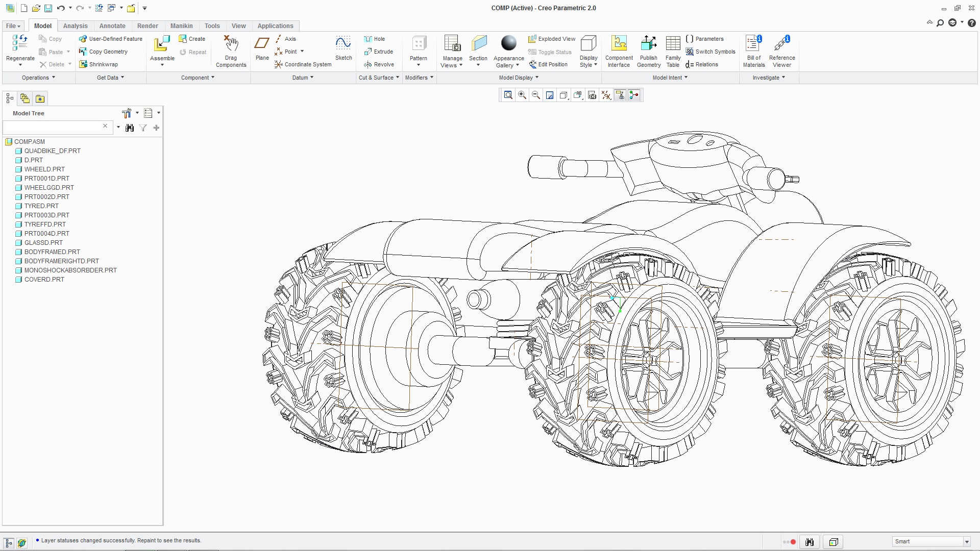Open the Model Tree settings hammer icon
Viewport: 980px width, 551px height.
point(127,113)
